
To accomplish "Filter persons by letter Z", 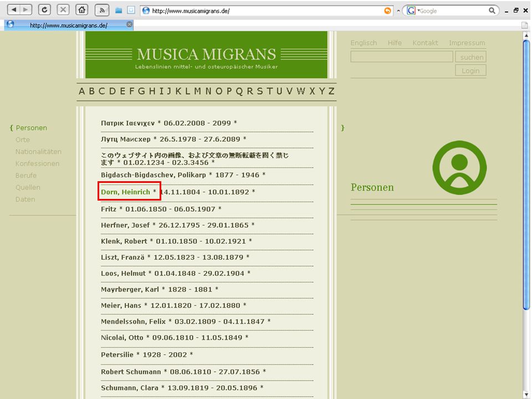I will 331,91.
